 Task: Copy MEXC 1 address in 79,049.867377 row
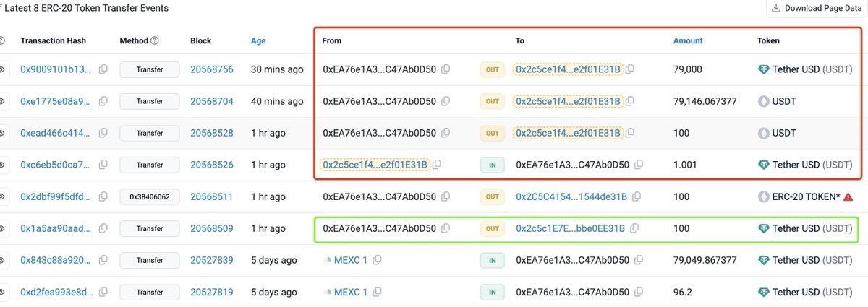point(377,260)
